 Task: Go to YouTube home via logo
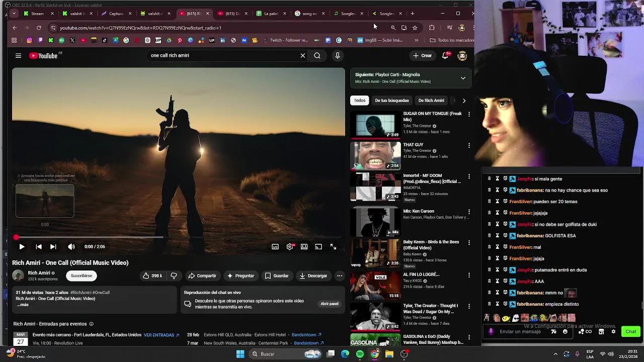(x=44, y=56)
